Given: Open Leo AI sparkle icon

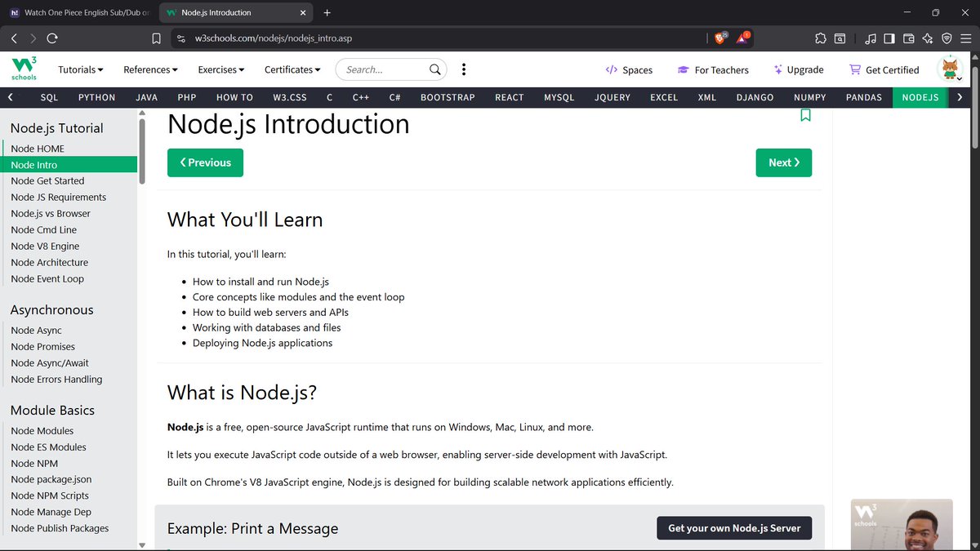Looking at the screenshot, I should 928,38.
